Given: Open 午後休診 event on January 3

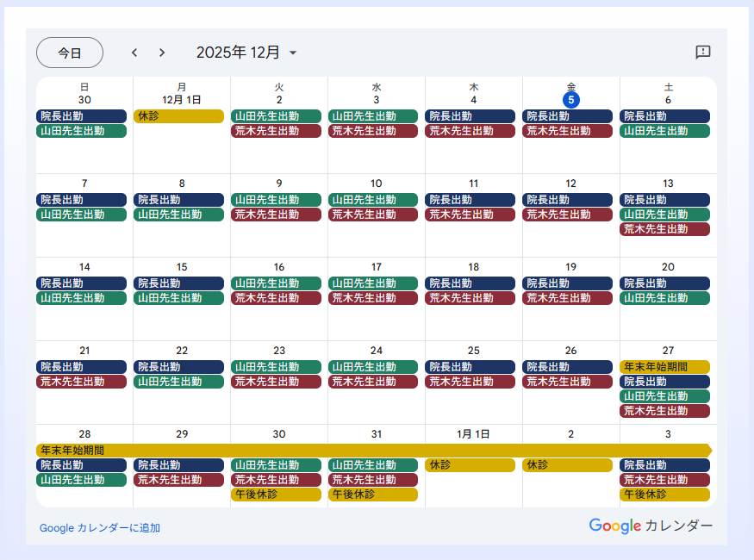Looking at the screenshot, I should [x=664, y=495].
